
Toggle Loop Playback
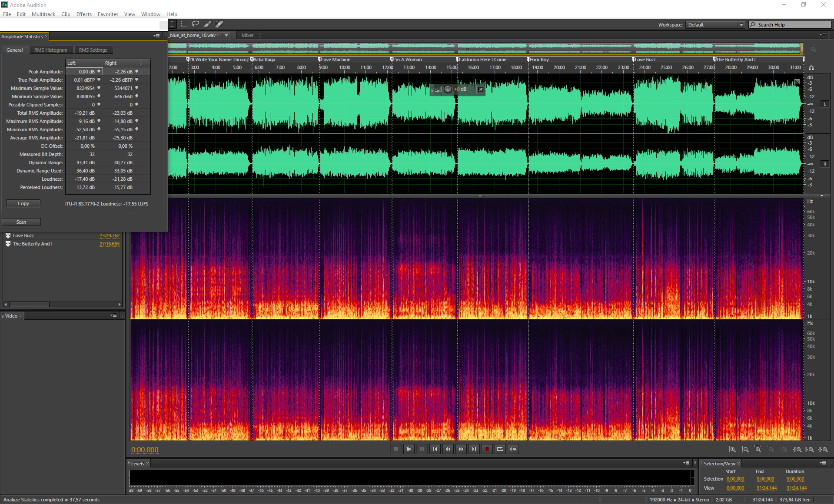tap(500, 449)
